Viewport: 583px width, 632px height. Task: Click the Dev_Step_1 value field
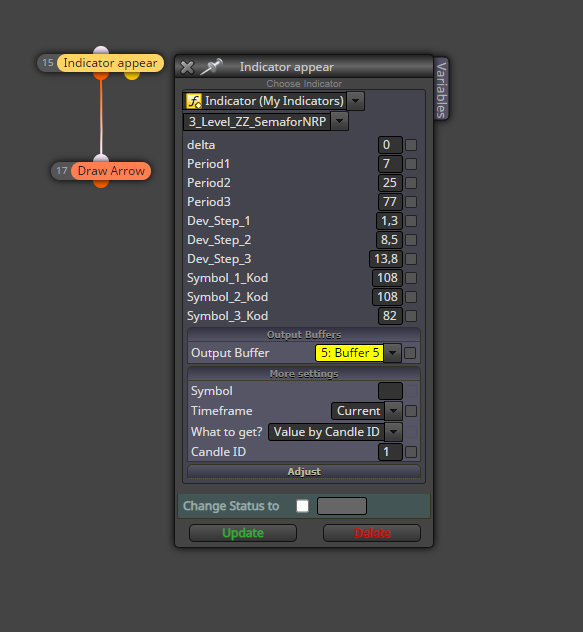(389, 221)
